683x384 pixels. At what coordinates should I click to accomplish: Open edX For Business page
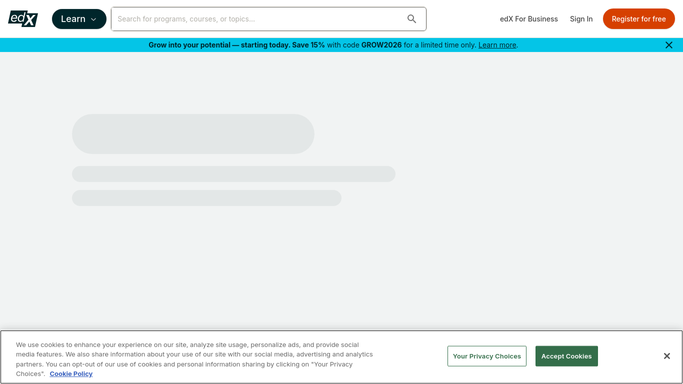(x=528, y=19)
